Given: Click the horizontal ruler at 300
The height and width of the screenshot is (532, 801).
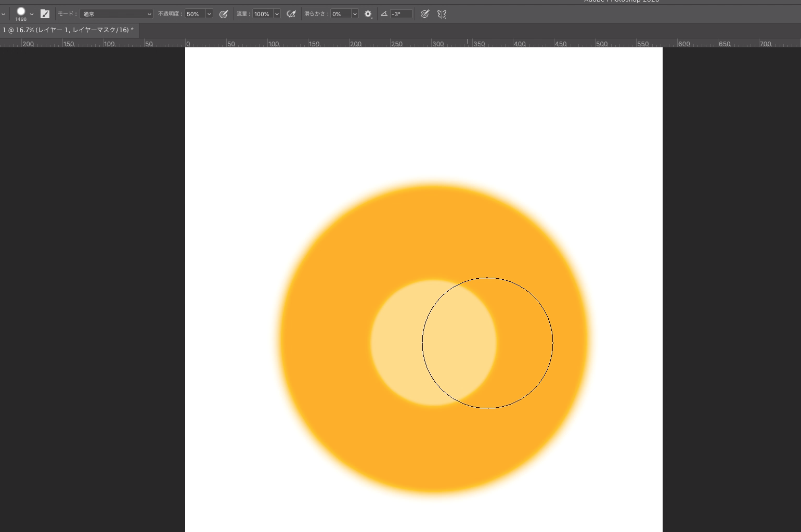Looking at the screenshot, I should click(438, 44).
